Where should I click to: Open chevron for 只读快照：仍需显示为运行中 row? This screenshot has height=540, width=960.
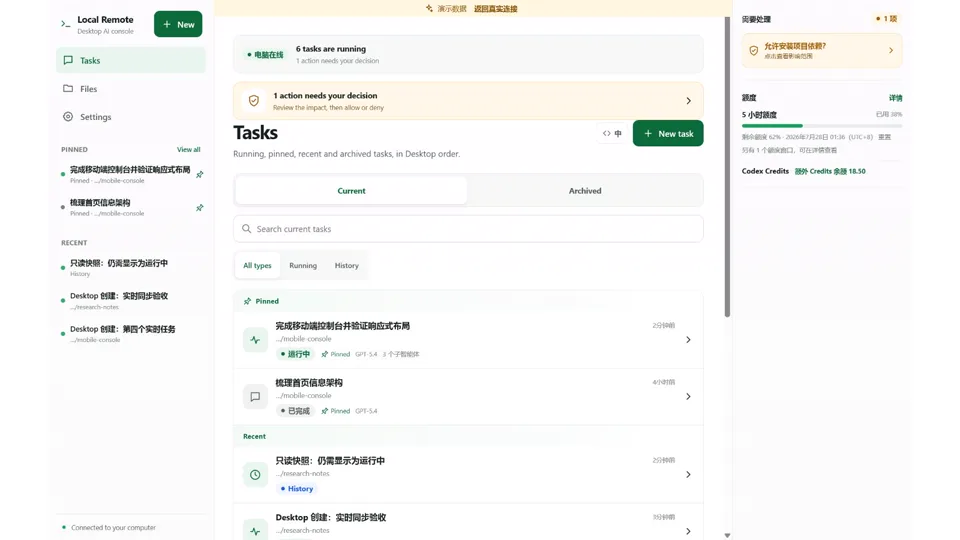pyautogui.click(x=688, y=474)
